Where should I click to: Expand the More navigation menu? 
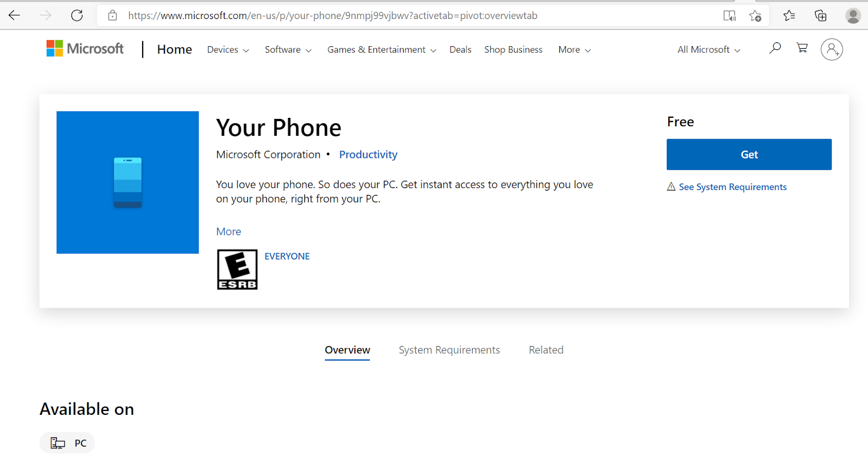coord(575,49)
